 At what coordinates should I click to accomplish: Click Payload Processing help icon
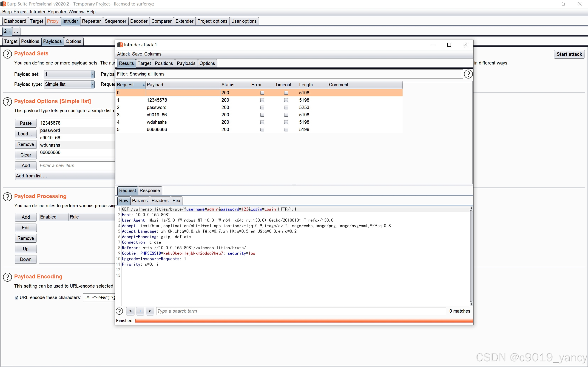pos(7,197)
